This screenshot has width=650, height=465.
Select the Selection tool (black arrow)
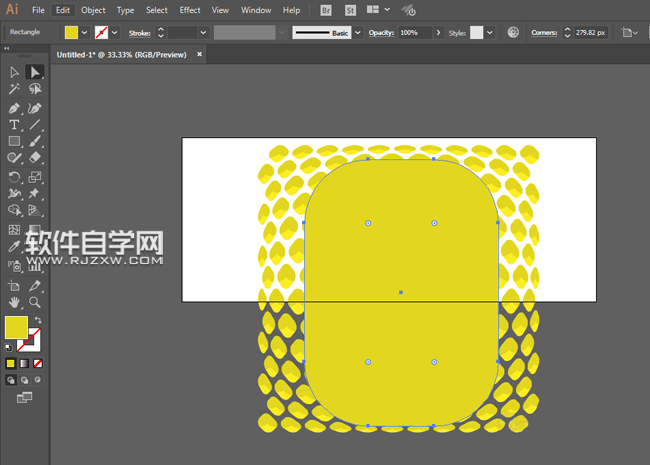[x=15, y=72]
